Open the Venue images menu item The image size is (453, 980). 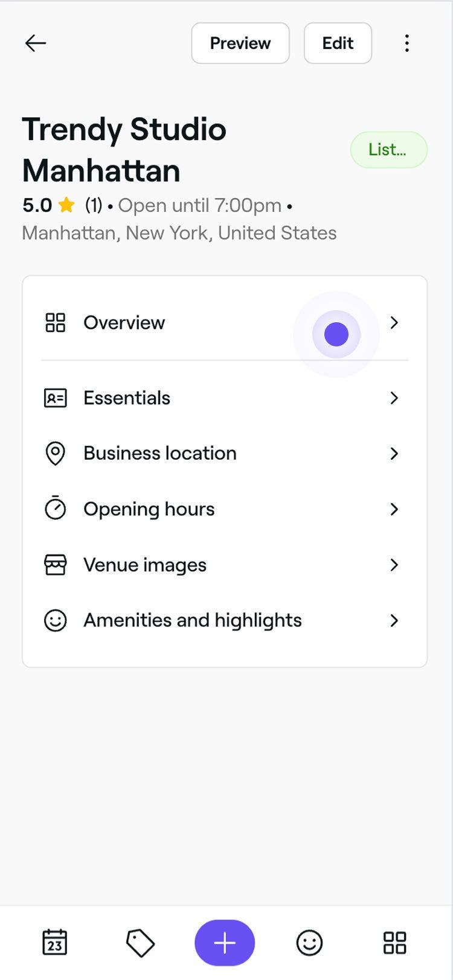coord(225,565)
